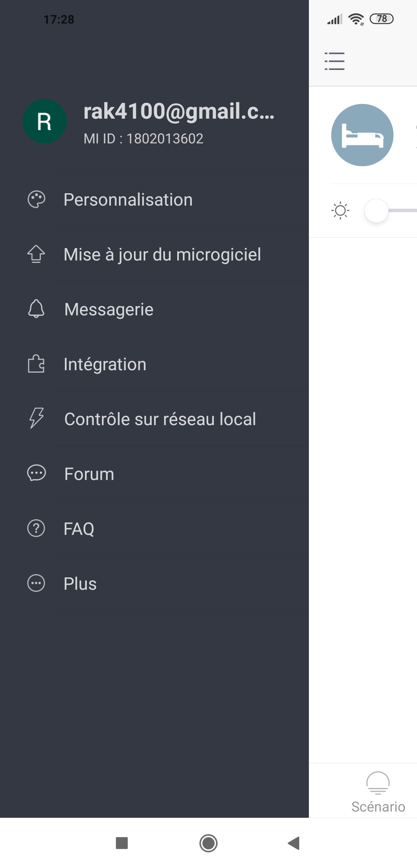Open Mise à jour du microgiciel
Image resolution: width=417 pixels, height=868 pixels.
[x=162, y=255]
